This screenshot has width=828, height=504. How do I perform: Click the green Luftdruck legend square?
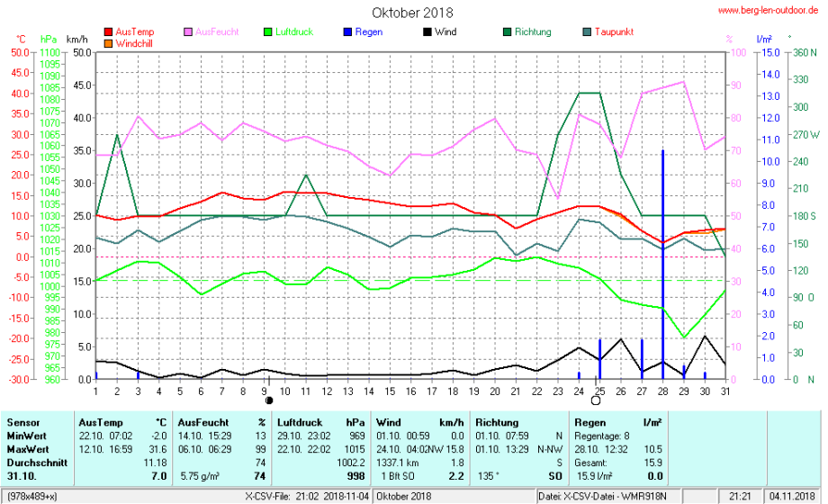coord(267,32)
